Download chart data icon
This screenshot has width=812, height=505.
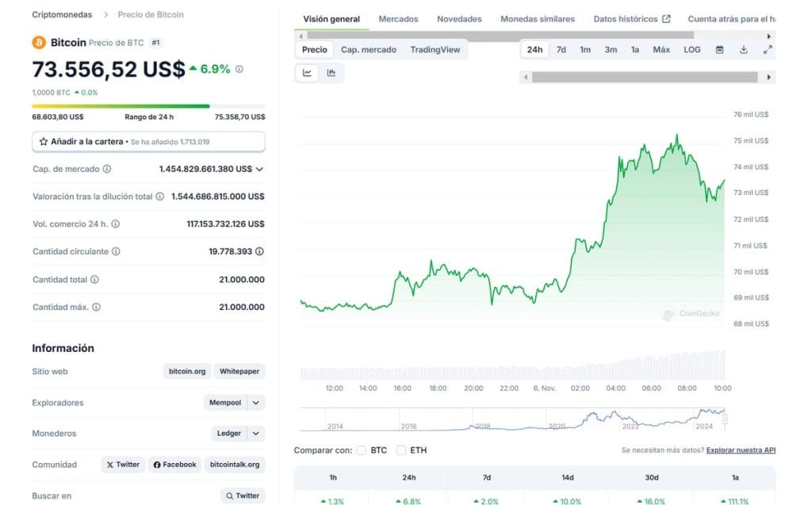click(x=744, y=50)
